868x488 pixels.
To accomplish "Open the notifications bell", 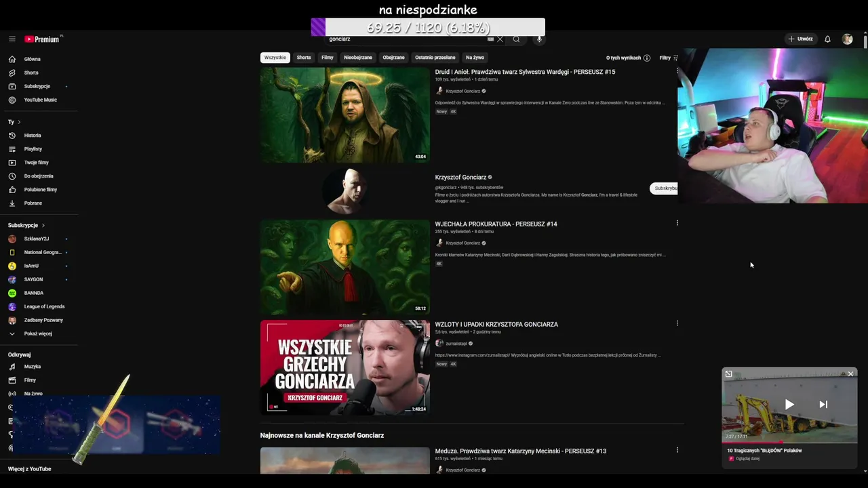I will (x=827, y=39).
